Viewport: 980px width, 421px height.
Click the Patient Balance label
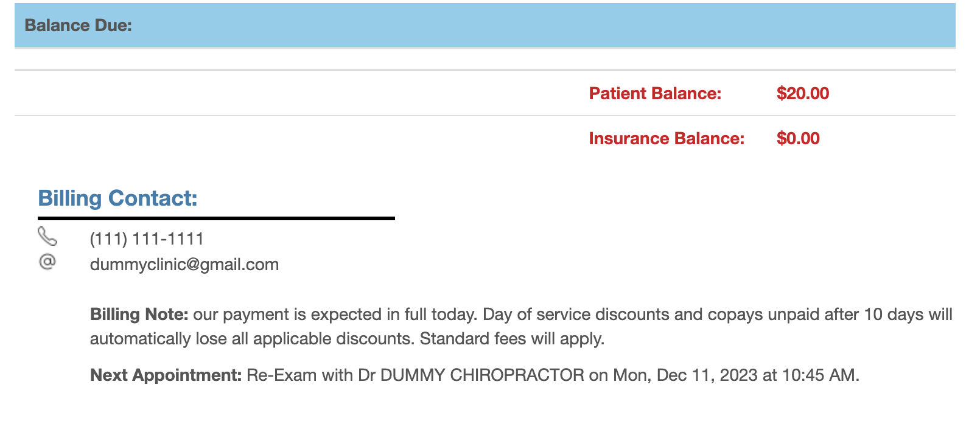655,93
